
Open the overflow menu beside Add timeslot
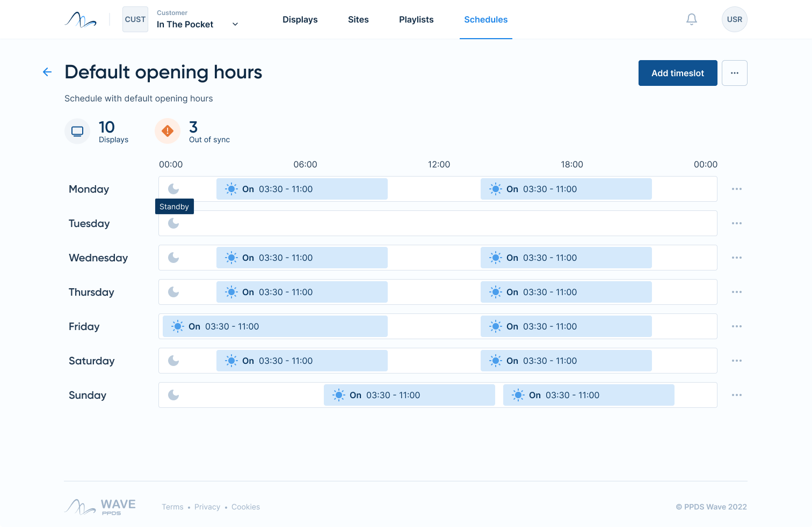(x=734, y=73)
